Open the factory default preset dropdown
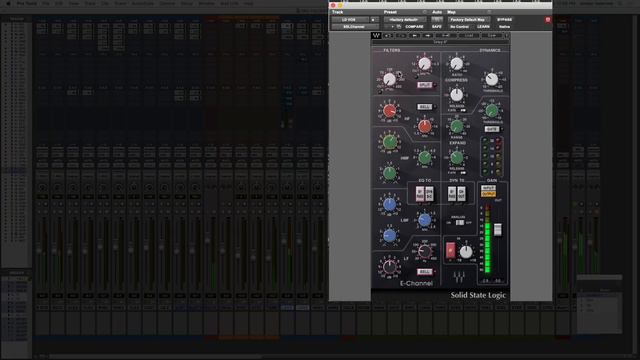The width and height of the screenshot is (640, 360). click(405, 20)
